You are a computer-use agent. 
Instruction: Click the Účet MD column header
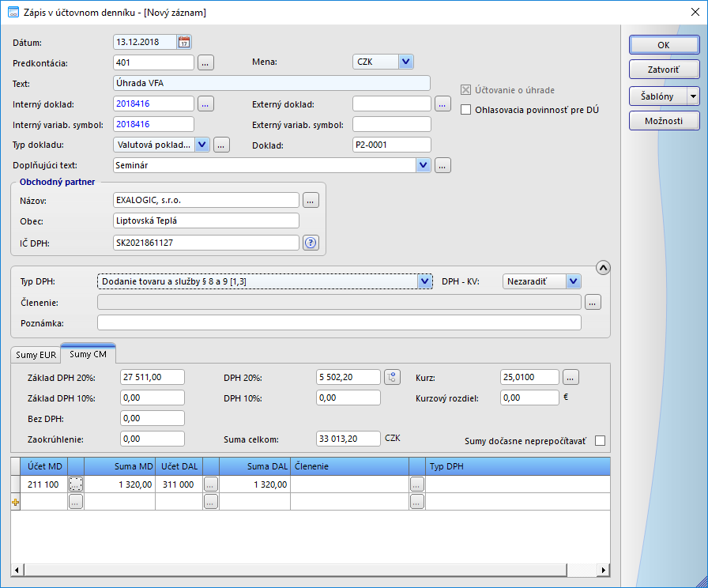pos(44,466)
